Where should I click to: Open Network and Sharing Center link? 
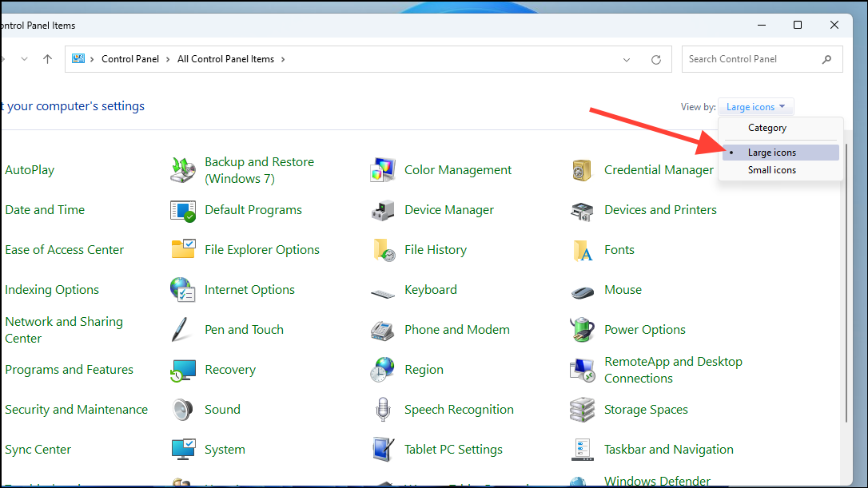(x=64, y=330)
